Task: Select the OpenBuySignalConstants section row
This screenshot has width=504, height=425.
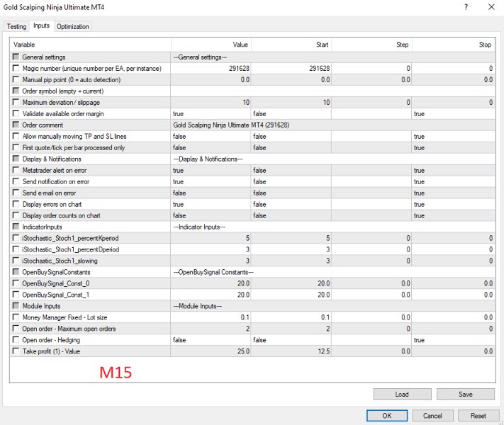Action: 252,272
